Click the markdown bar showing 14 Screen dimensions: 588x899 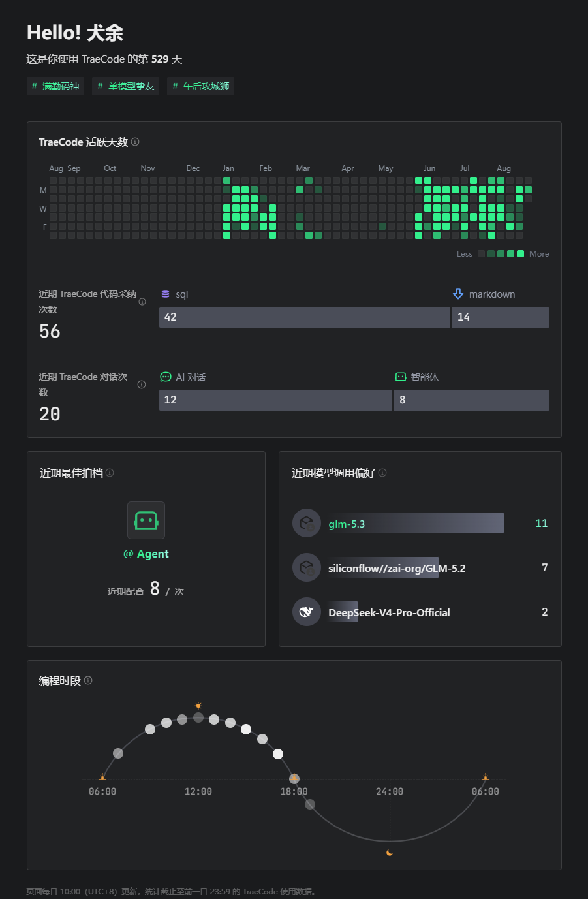click(501, 317)
